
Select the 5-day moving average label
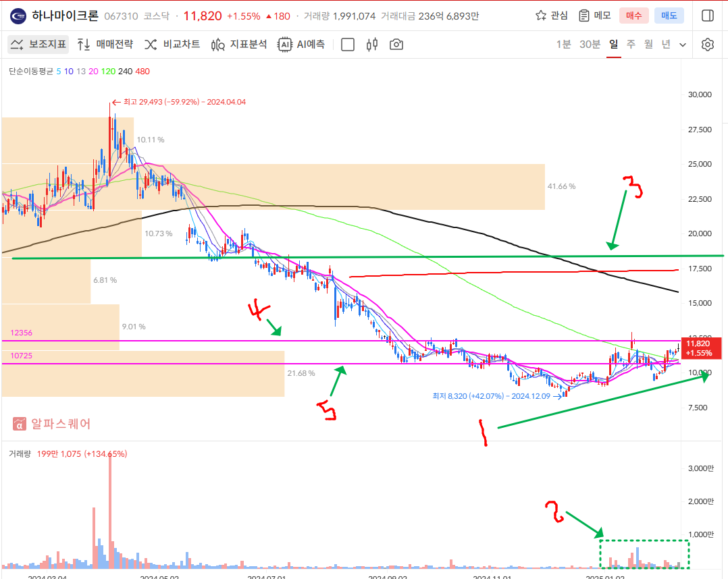coord(59,72)
